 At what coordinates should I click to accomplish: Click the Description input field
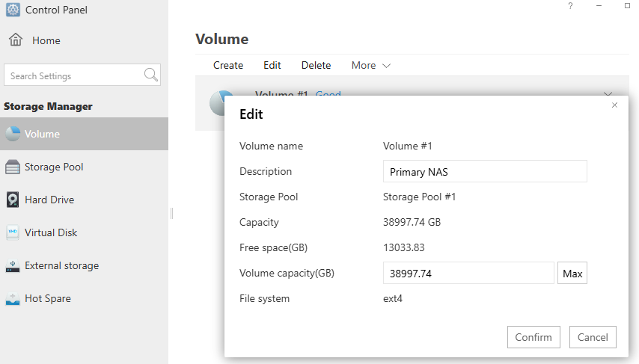pos(485,171)
